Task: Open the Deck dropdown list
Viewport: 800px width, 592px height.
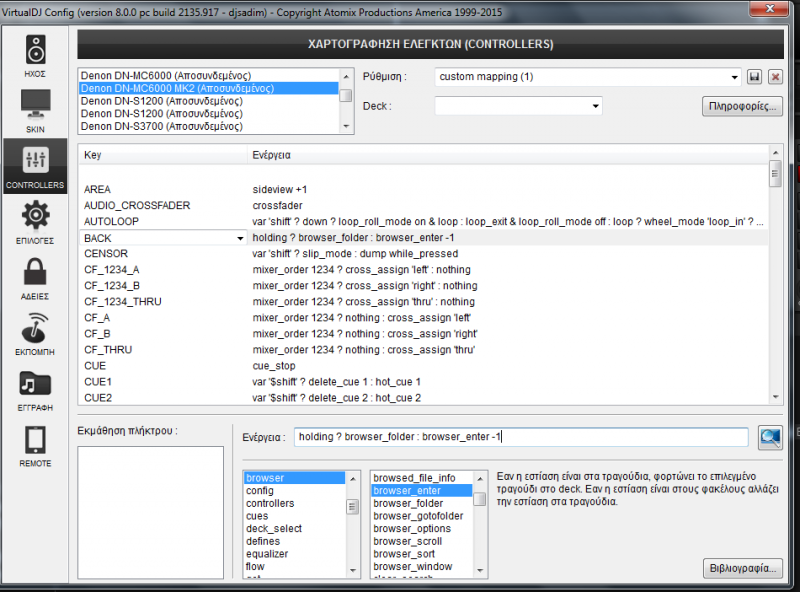Action: coord(595,105)
